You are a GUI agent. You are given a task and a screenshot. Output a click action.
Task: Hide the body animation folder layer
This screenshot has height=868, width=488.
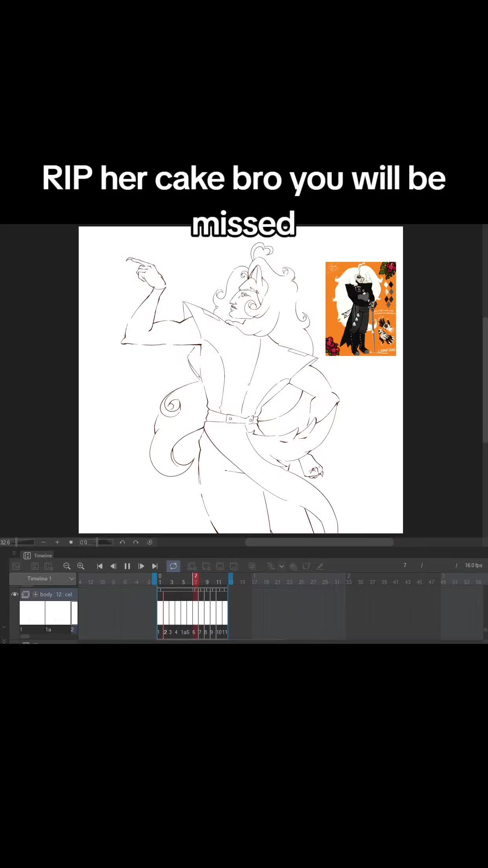[15, 594]
